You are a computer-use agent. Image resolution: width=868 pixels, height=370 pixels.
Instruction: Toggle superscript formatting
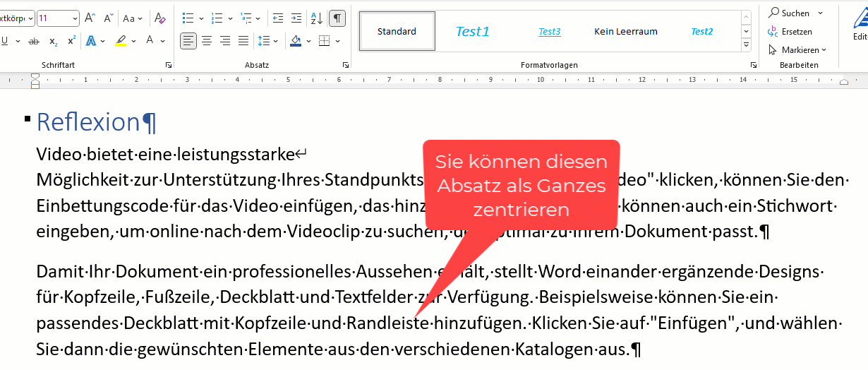click(71, 41)
